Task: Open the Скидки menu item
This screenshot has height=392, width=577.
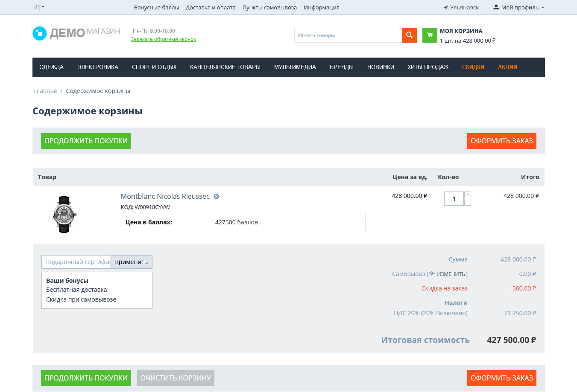Action: (x=473, y=67)
